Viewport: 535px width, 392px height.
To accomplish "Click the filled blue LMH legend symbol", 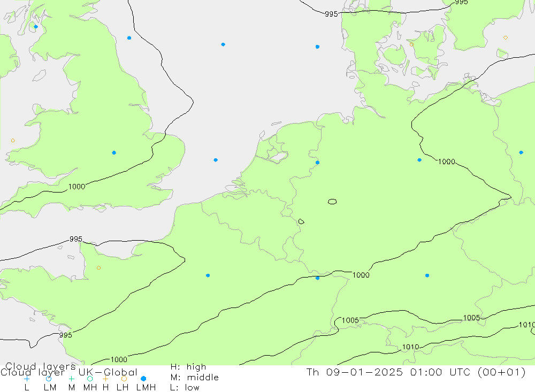I will pyautogui.click(x=143, y=379).
